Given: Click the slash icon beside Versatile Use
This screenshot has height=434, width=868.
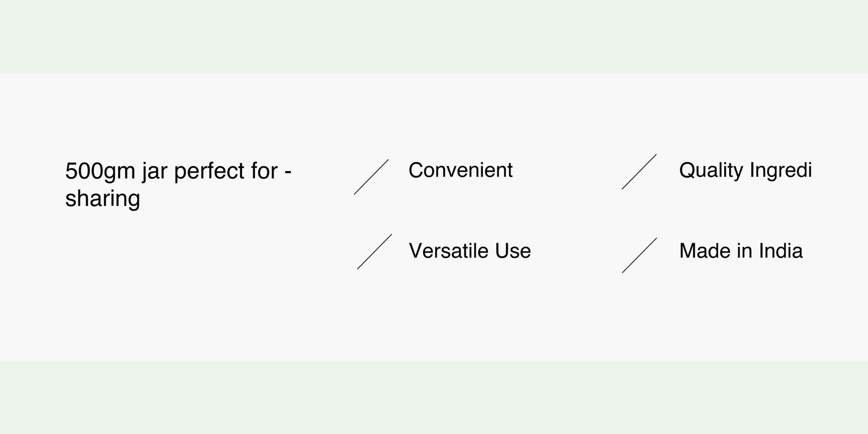Looking at the screenshot, I should (374, 252).
